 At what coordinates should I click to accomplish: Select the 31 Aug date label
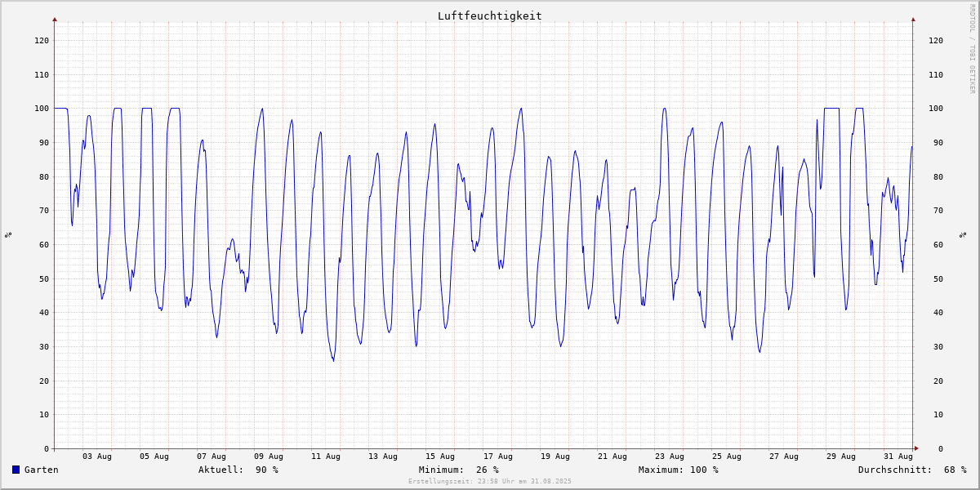point(898,457)
